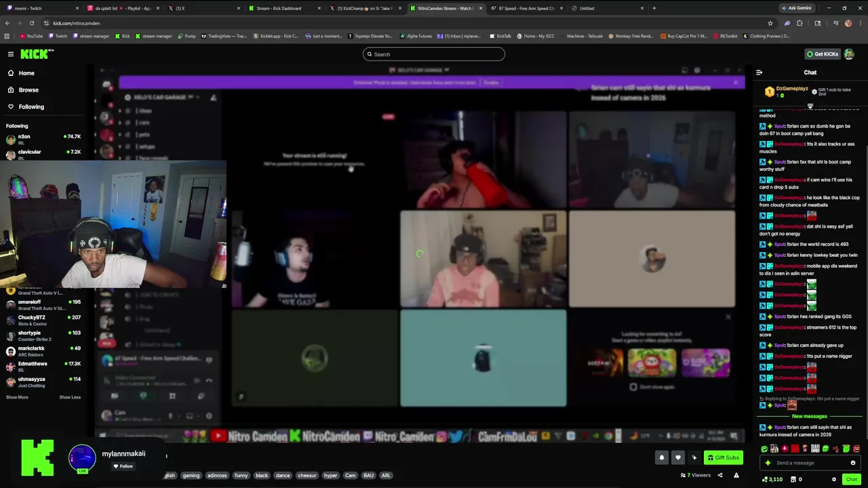This screenshot has width=868, height=488.
Task: Select the dance tag
Action: (x=283, y=475)
